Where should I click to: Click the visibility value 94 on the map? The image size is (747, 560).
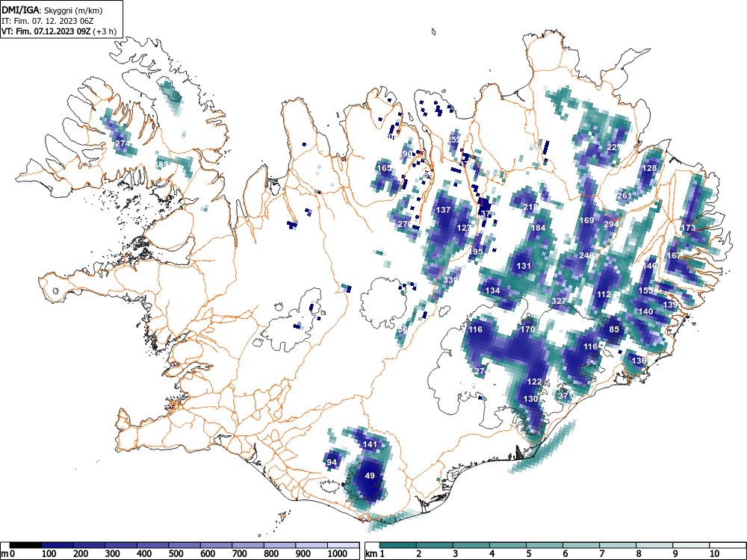tap(332, 462)
